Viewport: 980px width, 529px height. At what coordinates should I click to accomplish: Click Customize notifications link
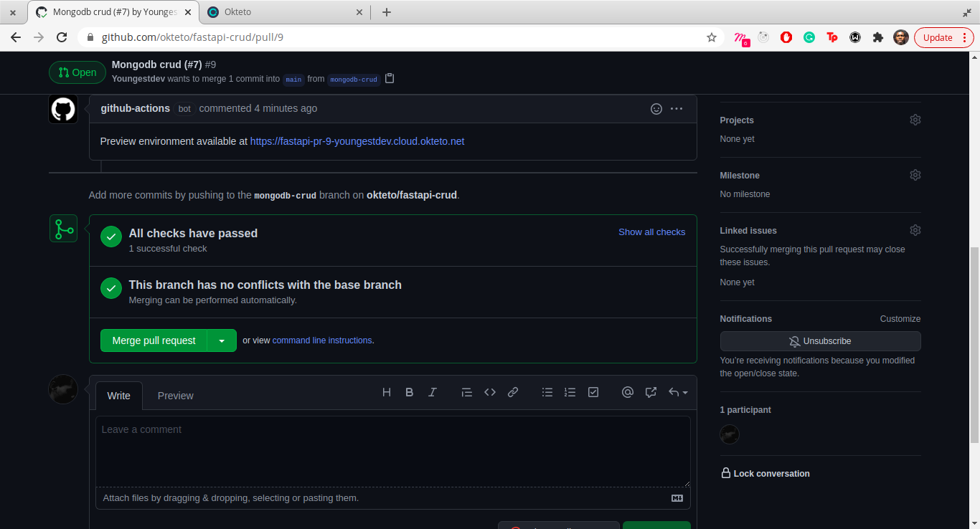[x=900, y=319]
